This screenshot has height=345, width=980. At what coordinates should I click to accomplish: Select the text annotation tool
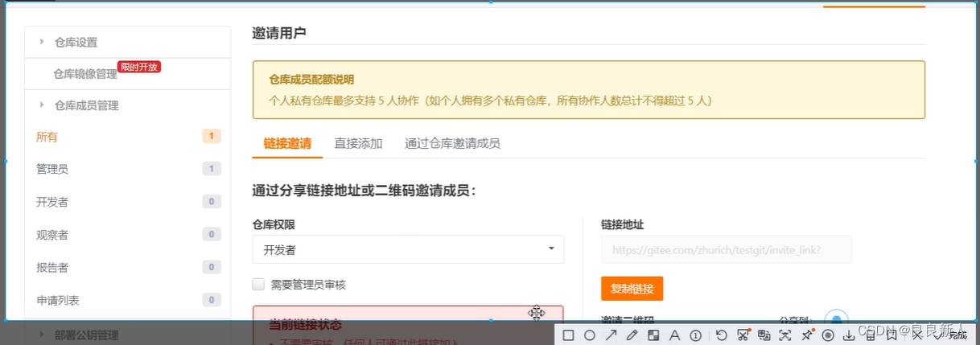click(x=674, y=335)
